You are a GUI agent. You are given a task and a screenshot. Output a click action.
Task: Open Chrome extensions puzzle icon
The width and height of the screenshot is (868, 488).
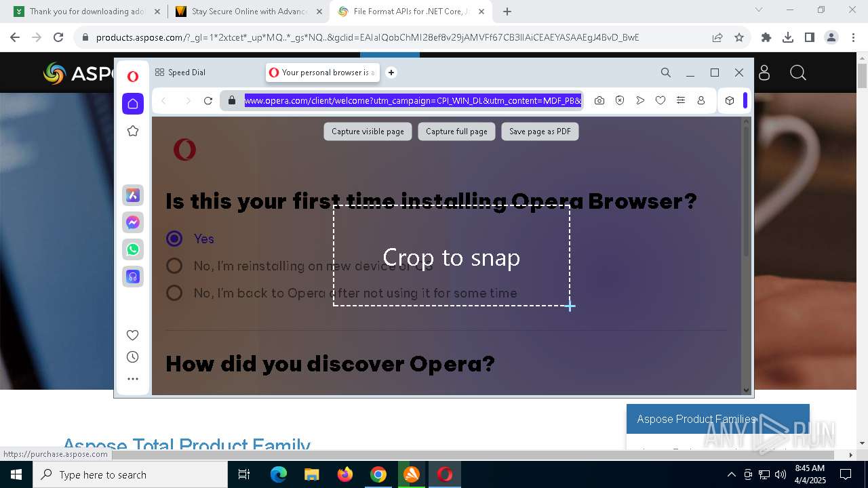coord(766,37)
